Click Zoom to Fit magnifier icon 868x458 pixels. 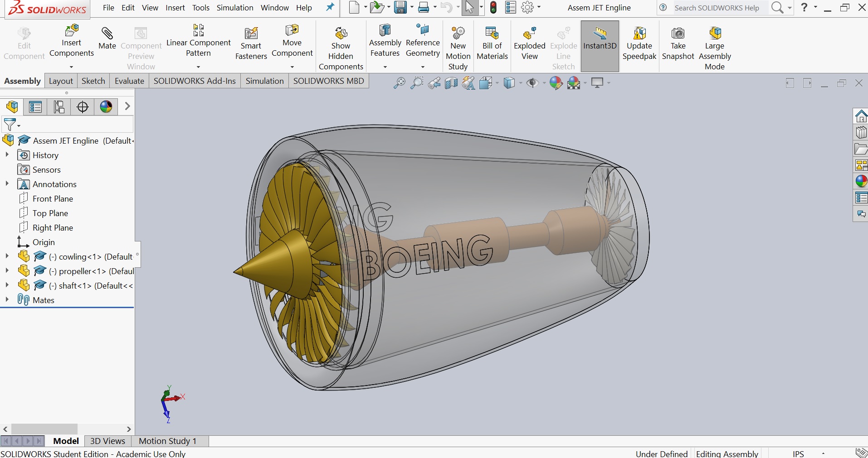click(x=399, y=83)
